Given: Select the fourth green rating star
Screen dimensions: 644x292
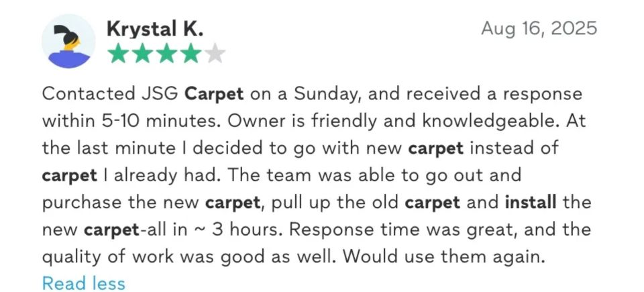Looking at the screenshot, I should pos(191,54).
